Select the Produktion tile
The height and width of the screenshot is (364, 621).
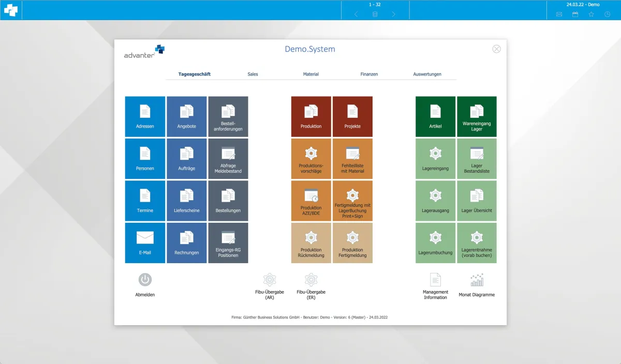(310, 116)
